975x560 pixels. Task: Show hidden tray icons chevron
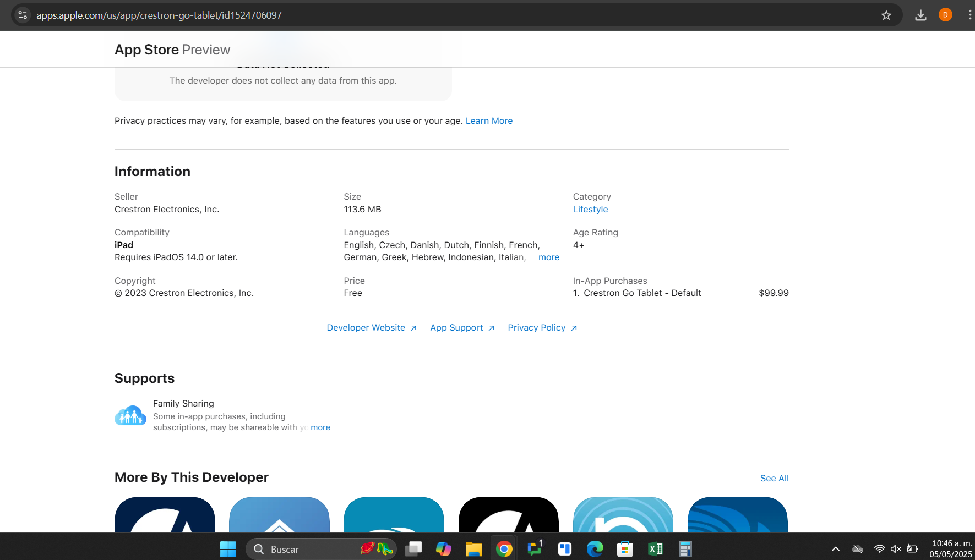coord(835,549)
